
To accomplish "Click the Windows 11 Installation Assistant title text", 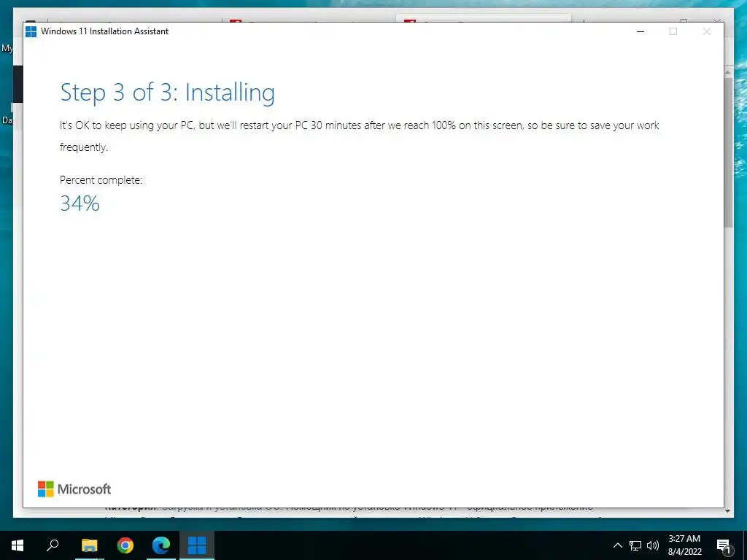I will (x=105, y=31).
